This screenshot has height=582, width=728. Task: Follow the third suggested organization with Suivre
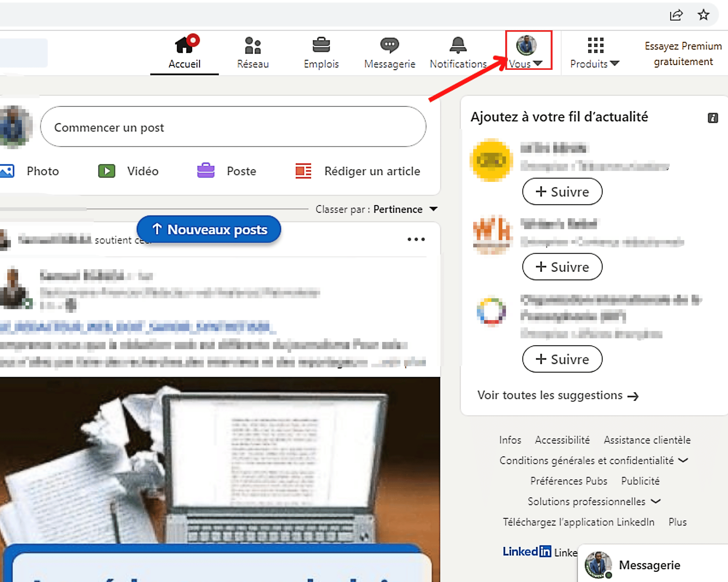562,359
